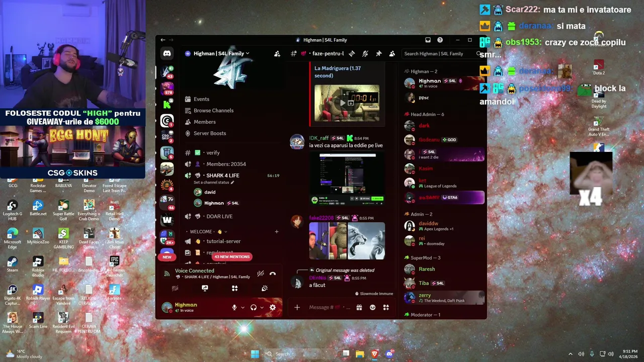Open Brave browser on taskbar
Image resolution: width=644 pixels, height=362 pixels.
[374, 354]
